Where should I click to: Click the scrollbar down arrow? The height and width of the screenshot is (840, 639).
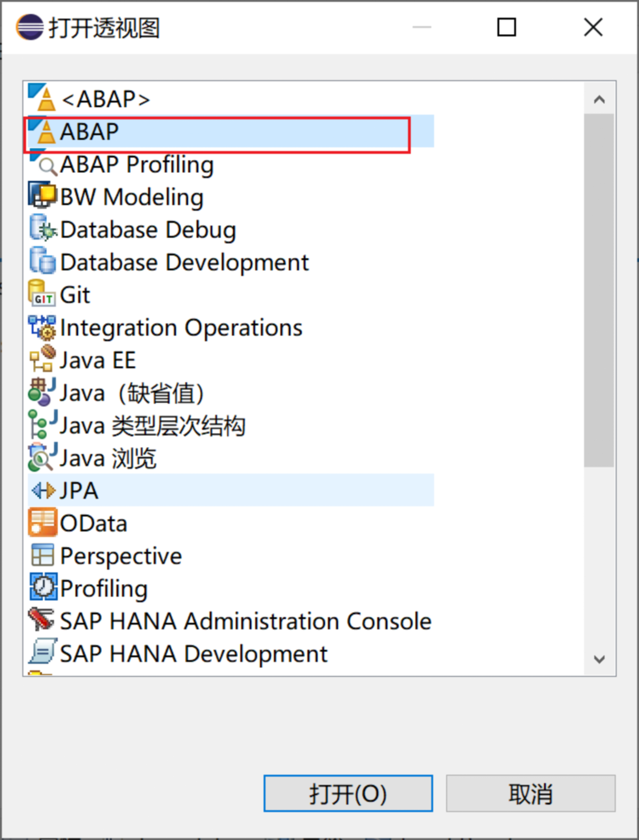click(599, 659)
